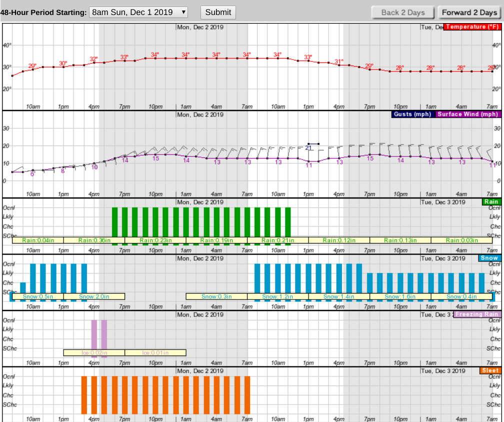Screen dimensions: 504x422
Task: Select the Snow:2.0in accumulation box
Action: coord(94,296)
